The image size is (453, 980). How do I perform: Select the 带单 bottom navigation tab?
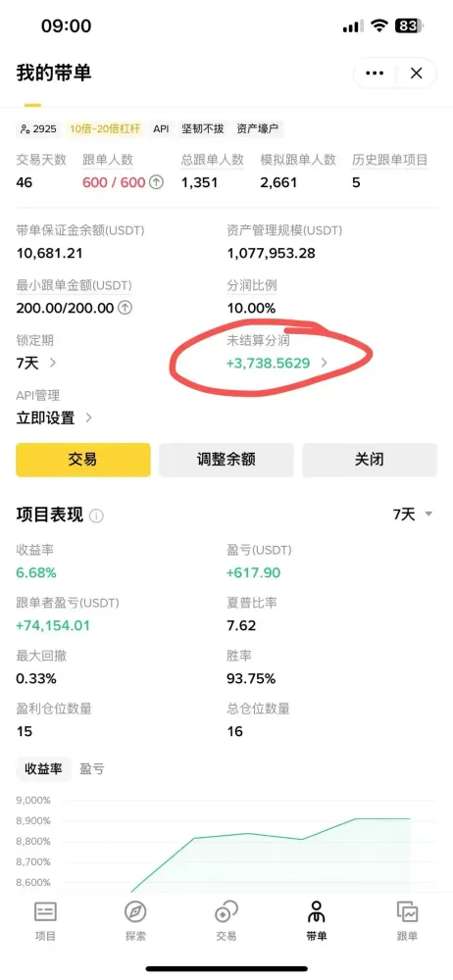317,921
